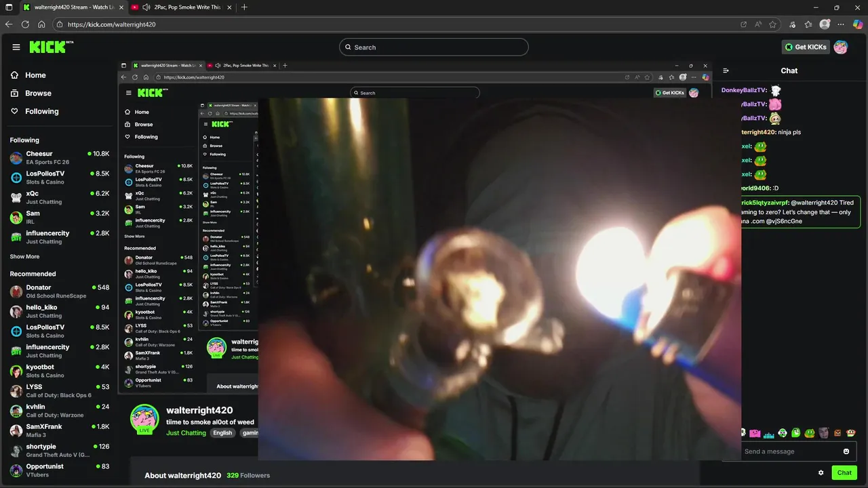The width and height of the screenshot is (868, 488).
Task: Reload the page with the refresh icon
Action: tap(25, 24)
